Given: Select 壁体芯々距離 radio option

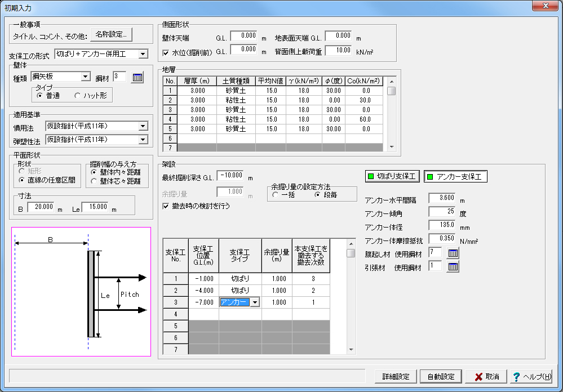Looking at the screenshot, I should click(x=94, y=181).
